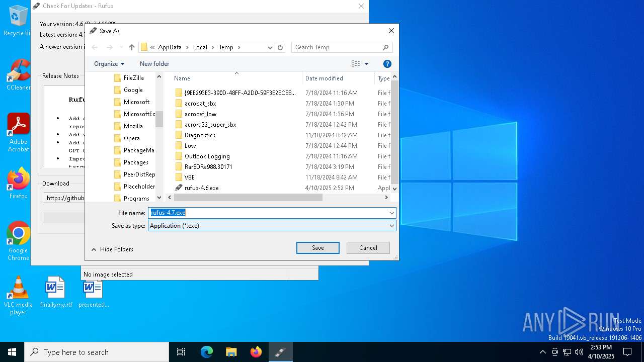Expand the address bar previous locations dropdown
The width and height of the screenshot is (644, 362).
tap(270, 47)
